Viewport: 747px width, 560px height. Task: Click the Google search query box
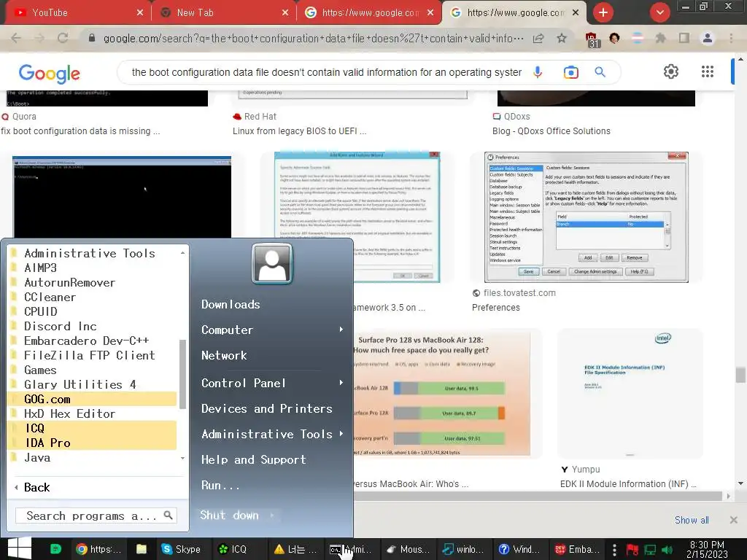326,72
